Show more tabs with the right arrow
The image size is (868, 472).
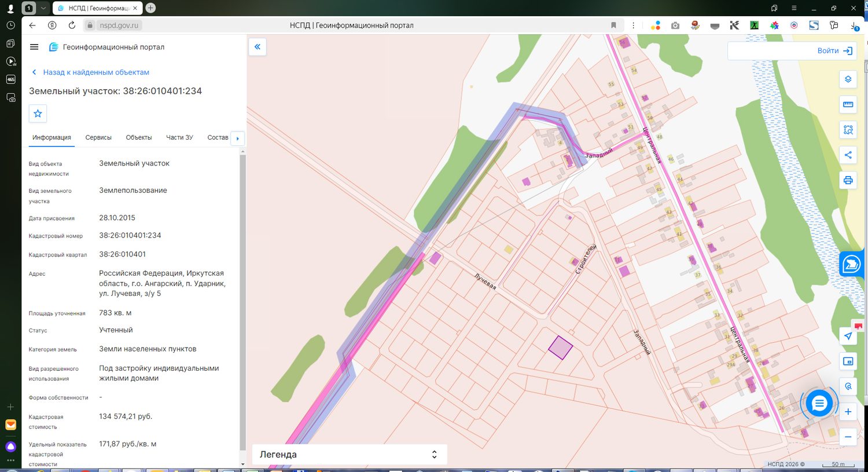coord(238,138)
